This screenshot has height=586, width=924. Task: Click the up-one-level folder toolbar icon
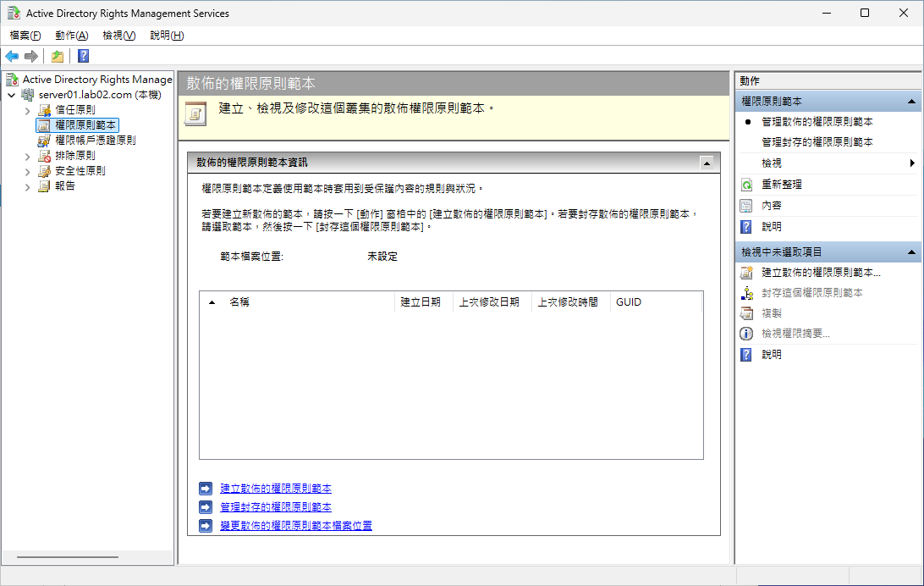pos(58,56)
